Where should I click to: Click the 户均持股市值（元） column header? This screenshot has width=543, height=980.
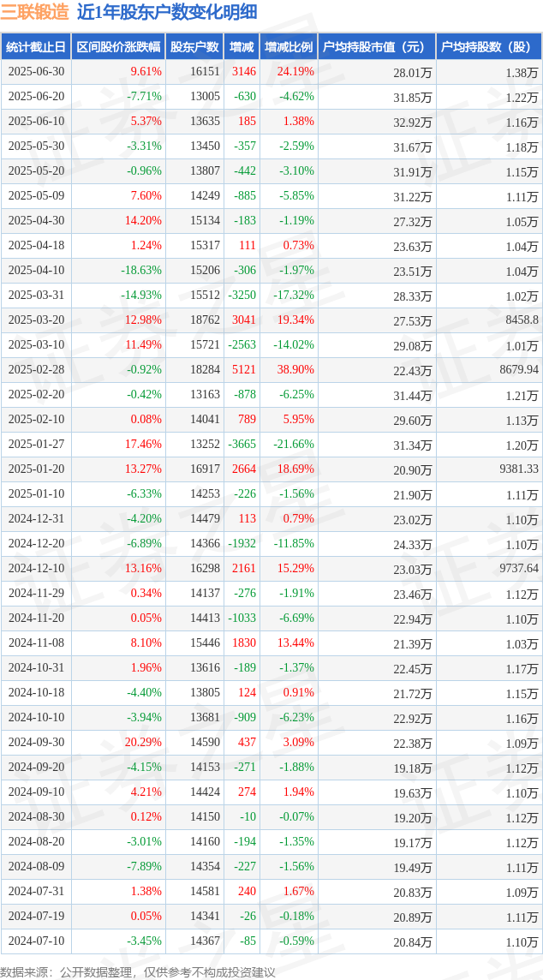377,47
